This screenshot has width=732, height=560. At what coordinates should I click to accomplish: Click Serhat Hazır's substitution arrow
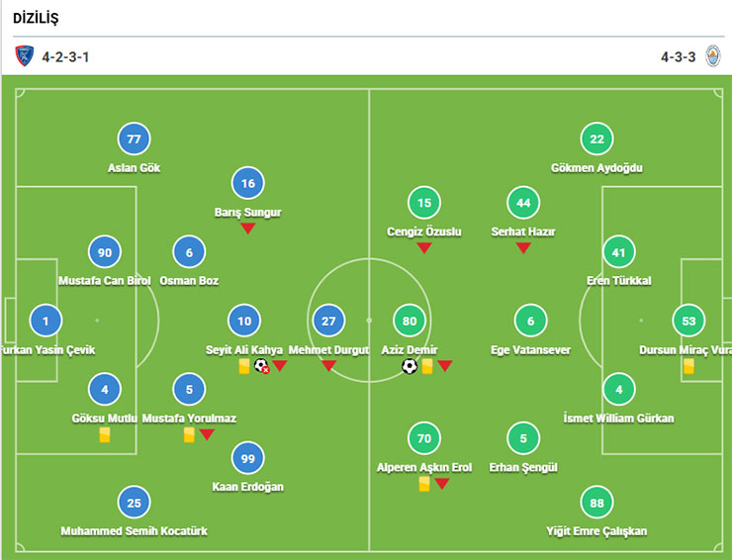[x=523, y=247]
